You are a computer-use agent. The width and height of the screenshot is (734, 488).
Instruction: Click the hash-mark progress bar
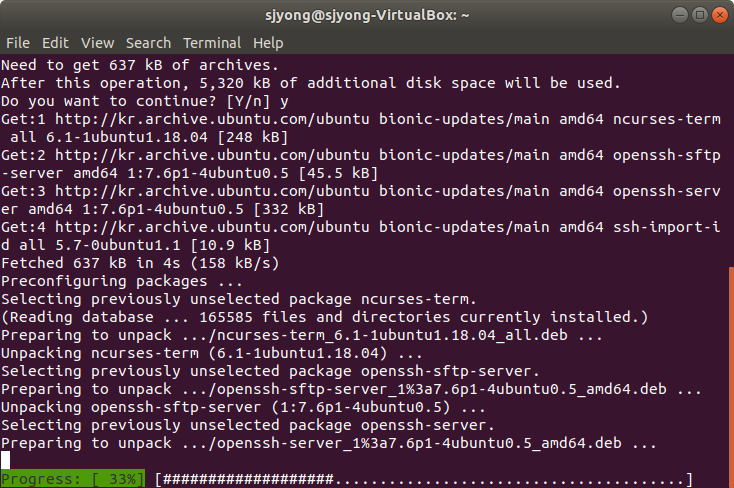coord(424,479)
